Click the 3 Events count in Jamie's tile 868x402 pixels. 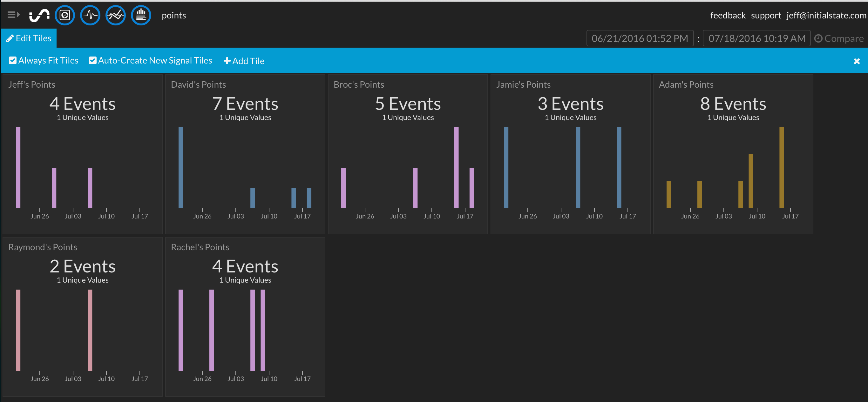pyautogui.click(x=571, y=104)
